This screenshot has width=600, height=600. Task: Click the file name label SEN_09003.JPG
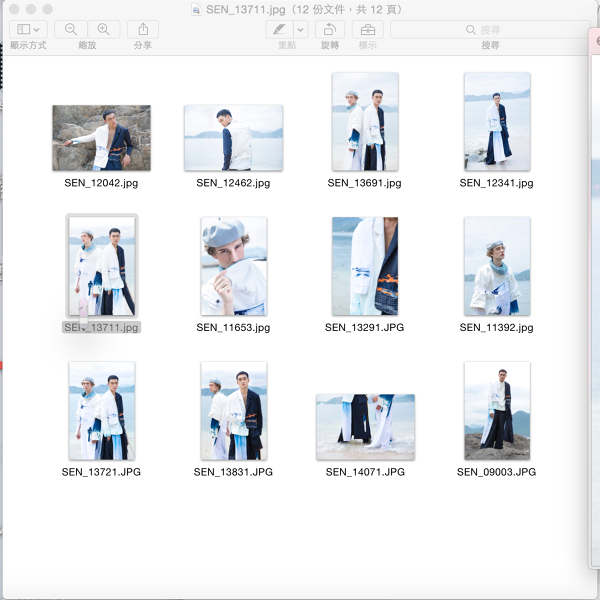[x=496, y=472]
